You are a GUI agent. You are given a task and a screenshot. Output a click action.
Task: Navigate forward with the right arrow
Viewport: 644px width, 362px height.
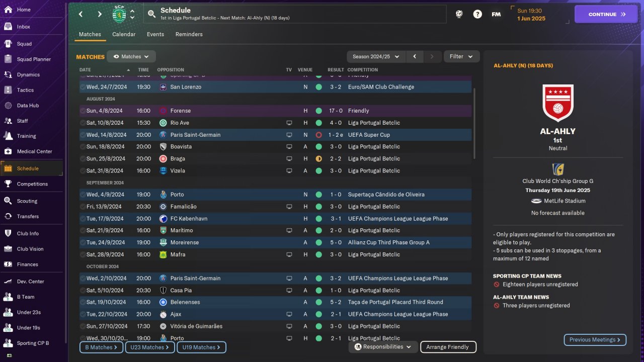(100, 14)
